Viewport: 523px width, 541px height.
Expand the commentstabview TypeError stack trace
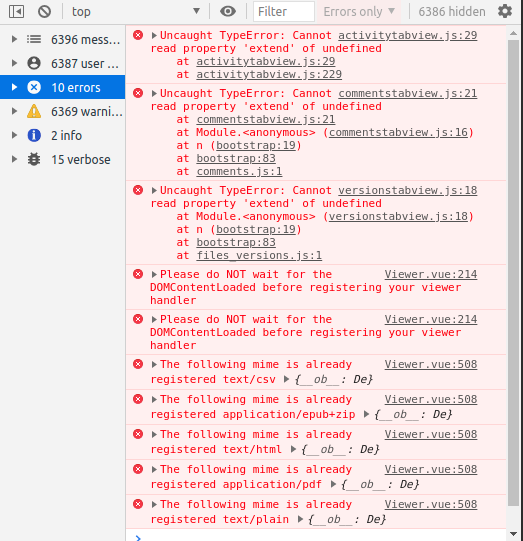click(154, 93)
